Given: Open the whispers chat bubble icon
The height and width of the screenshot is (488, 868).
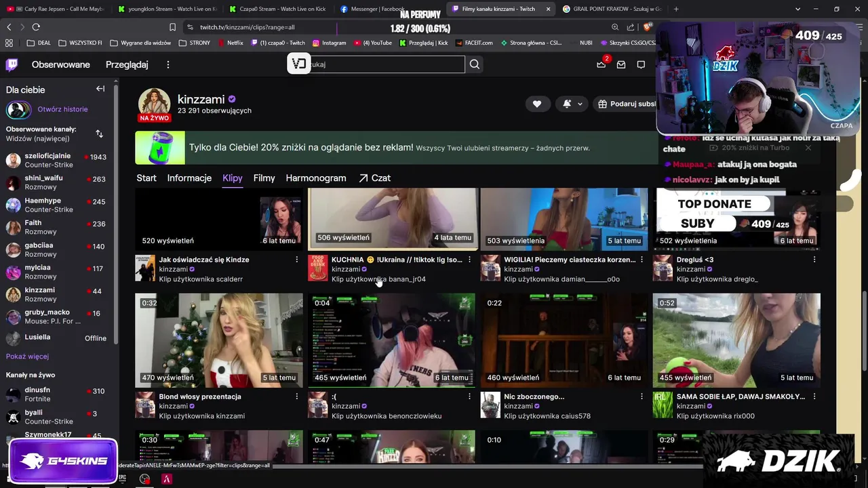Looking at the screenshot, I should coord(641,64).
